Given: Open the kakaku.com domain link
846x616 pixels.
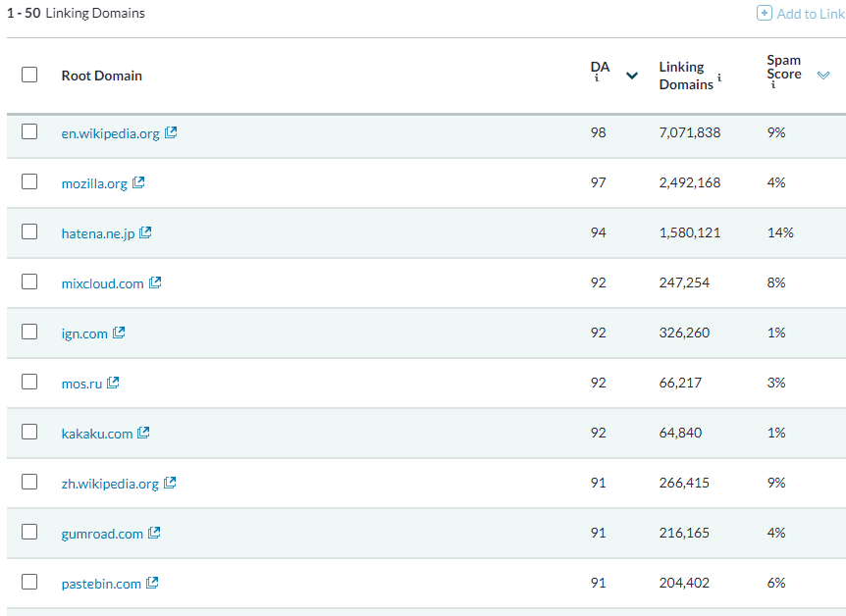Looking at the screenshot, I should 97,433.
